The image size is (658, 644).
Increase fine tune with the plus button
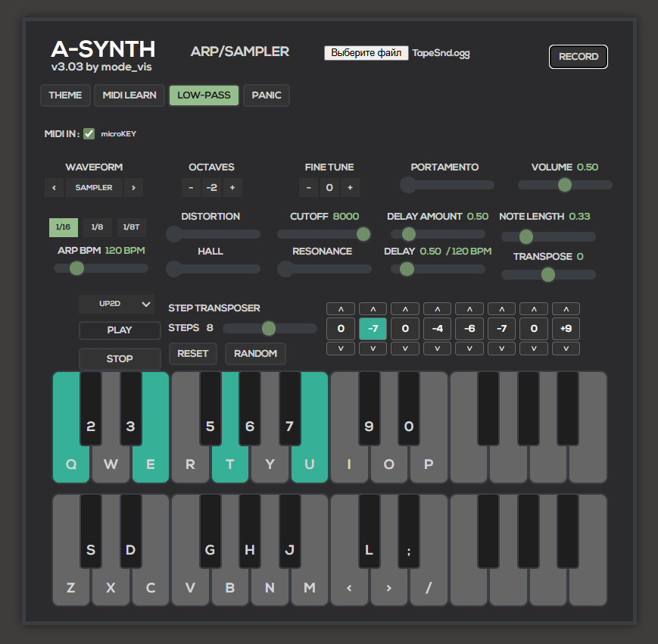coord(350,188)
